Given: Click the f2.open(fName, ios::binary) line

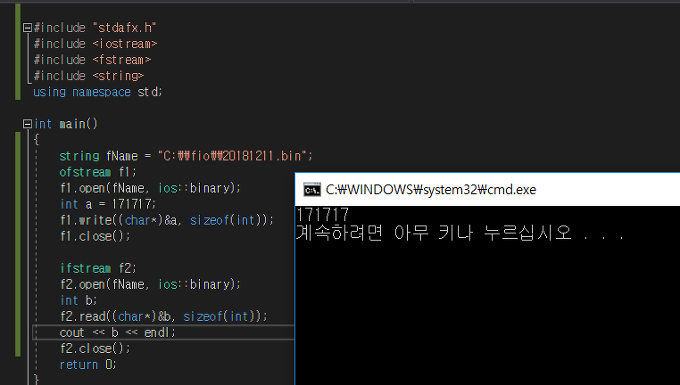Looking at the screenshot, I should click(150, 284).
